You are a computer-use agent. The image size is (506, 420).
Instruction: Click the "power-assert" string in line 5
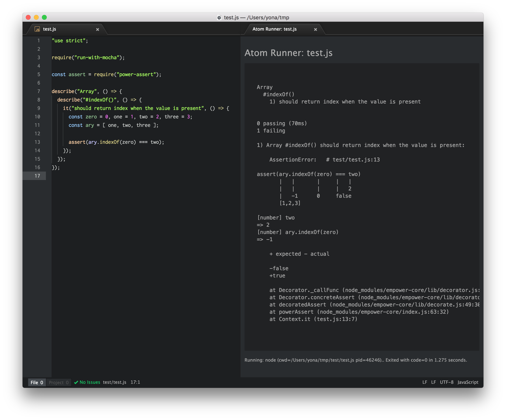coord(136,74)
